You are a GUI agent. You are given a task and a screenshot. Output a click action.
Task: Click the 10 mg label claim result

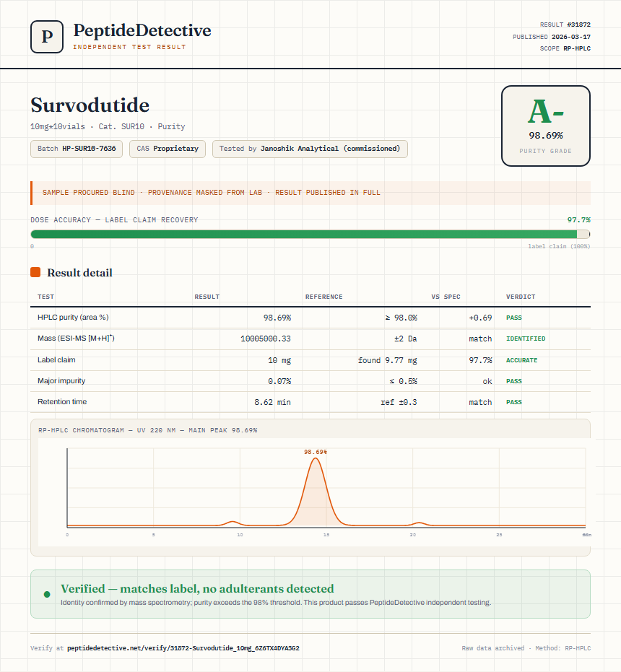pyautogui.click(x=279, y=360)
